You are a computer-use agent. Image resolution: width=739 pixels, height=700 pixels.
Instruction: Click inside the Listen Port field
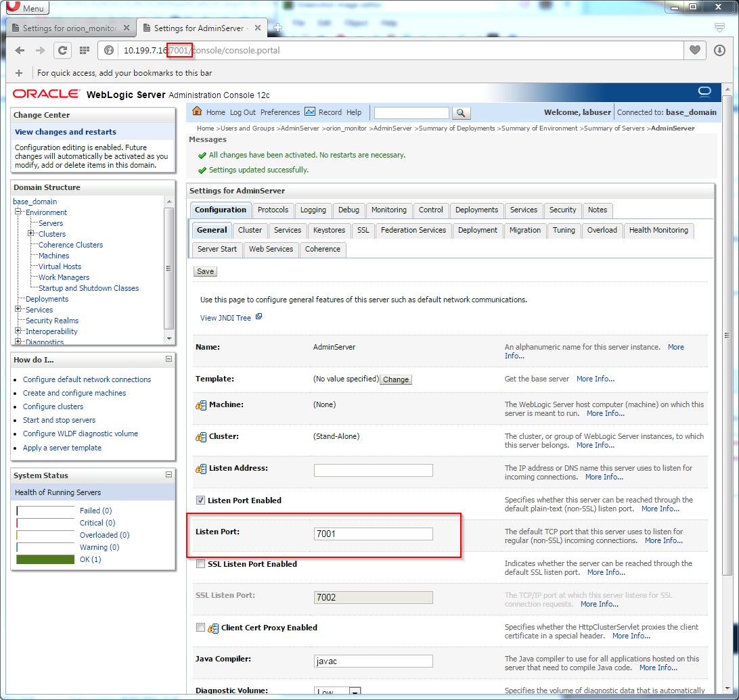(374, 534)
